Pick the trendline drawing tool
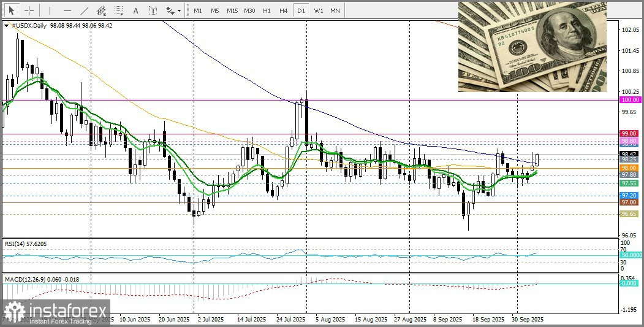 pos(85,10)
